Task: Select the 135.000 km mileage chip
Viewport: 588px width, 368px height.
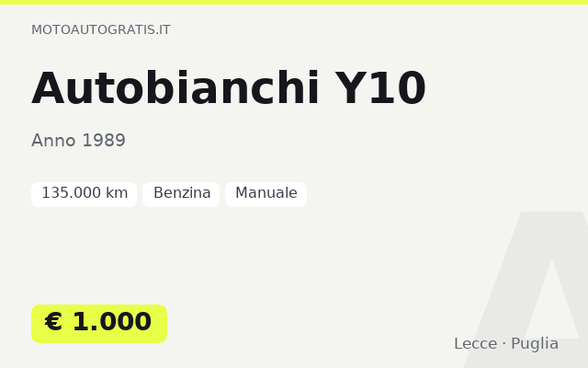Action: [84, 194]
